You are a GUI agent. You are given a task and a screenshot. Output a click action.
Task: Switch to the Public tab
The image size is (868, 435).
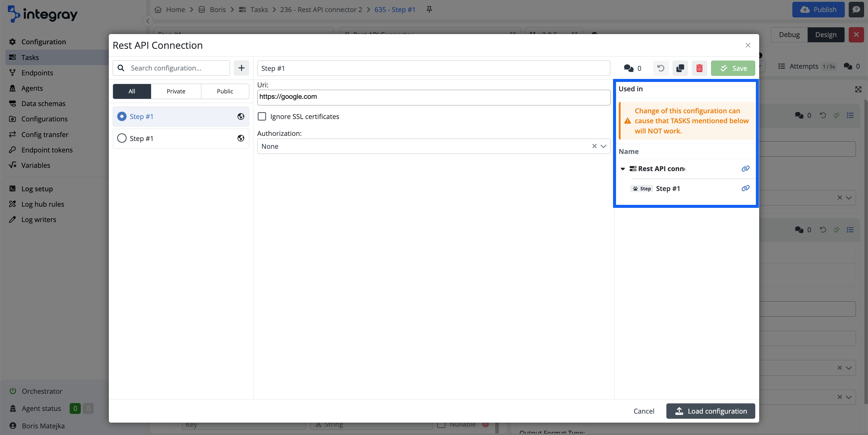pos(225,91)
